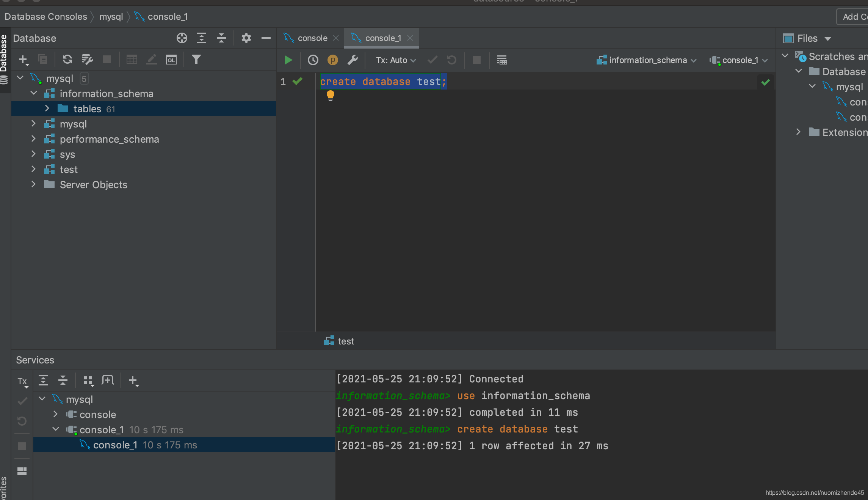This screenshot has height=500, width=868.
Task: Click the Refresh icon in Database toolbar
Action: pos(67,59)
